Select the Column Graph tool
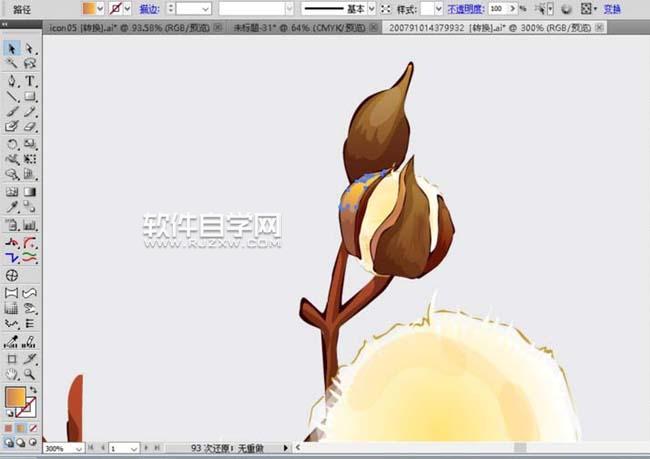Viewport: 650px width, 459px height. [29, 225]
